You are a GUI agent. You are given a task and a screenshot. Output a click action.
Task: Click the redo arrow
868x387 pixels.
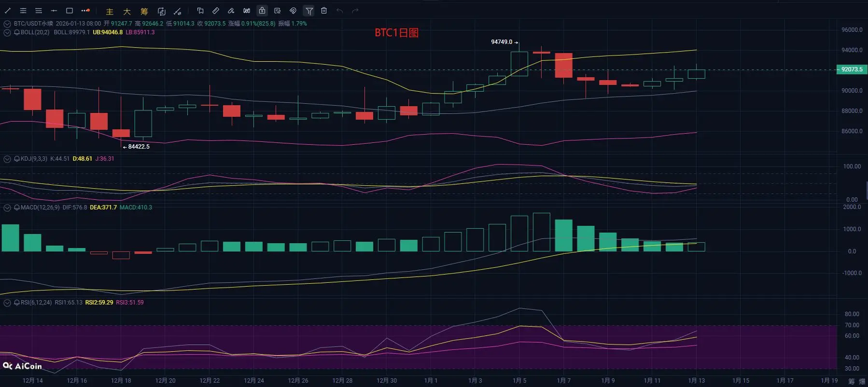coord(355,11)
